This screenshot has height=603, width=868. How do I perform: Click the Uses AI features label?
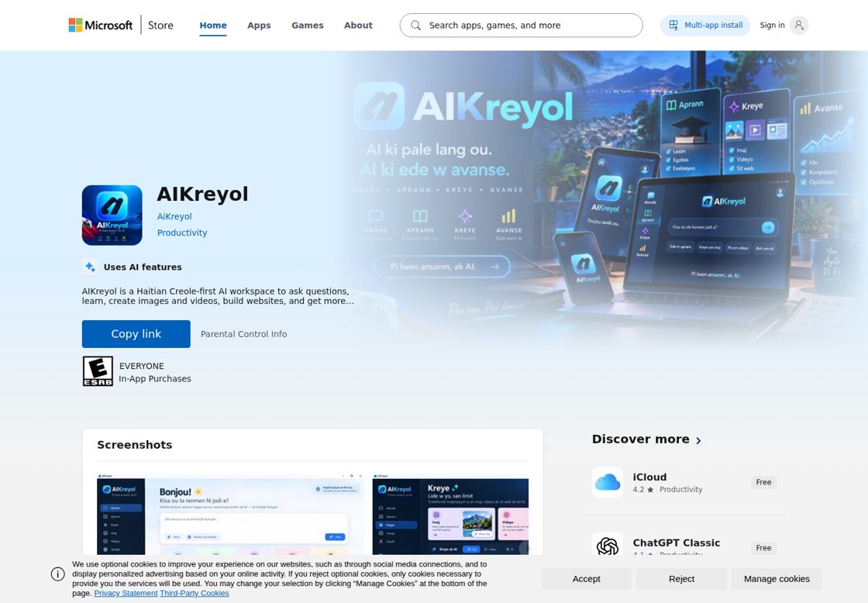coord(143,267)
